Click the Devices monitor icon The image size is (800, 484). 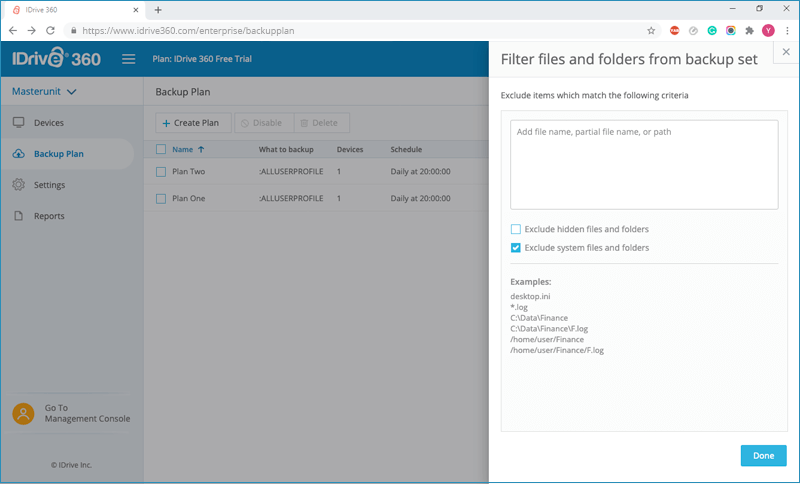[19, 122]
